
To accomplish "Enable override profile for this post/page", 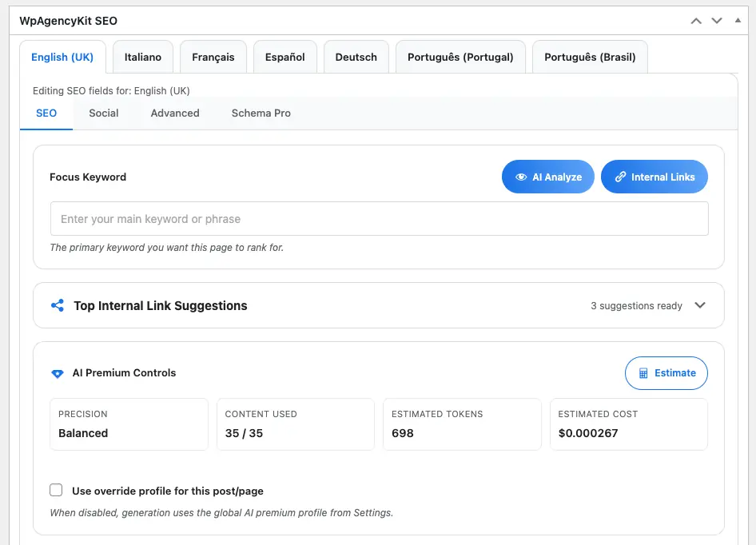I will [x=56, y=490].
